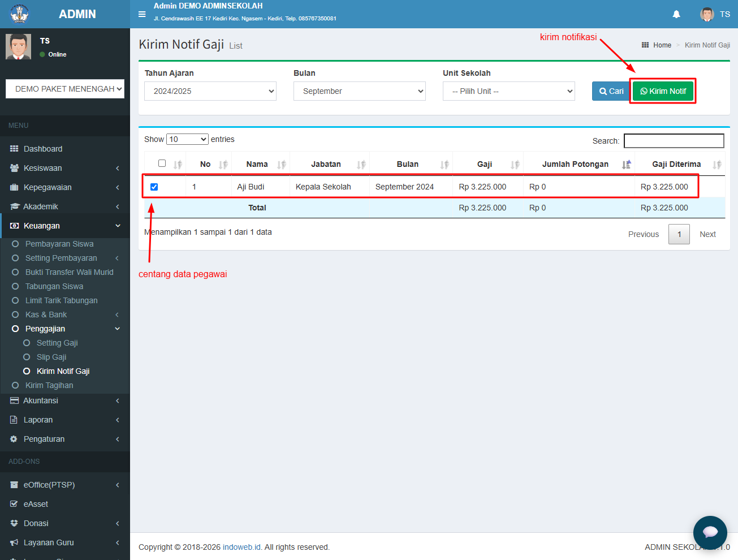The width and height of the screenshot is (738, 560).
Task: Sort table by Jabatan column
Action: click(330, 164)
